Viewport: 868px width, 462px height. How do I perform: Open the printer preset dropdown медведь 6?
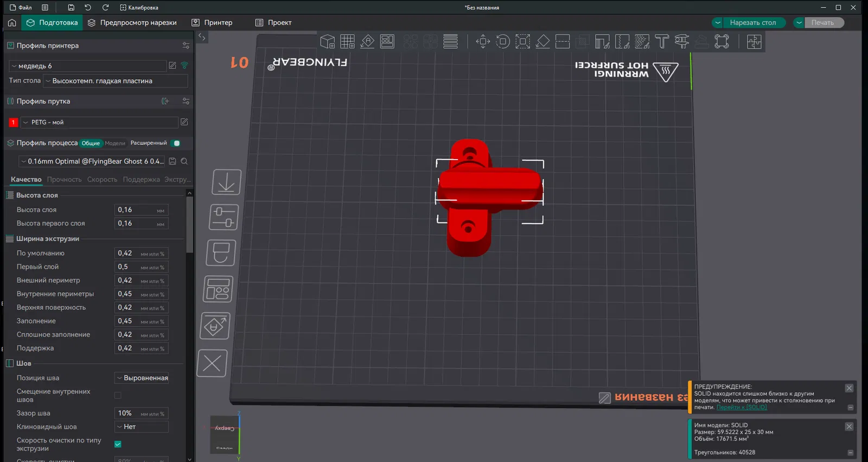(x=88, y=66)
